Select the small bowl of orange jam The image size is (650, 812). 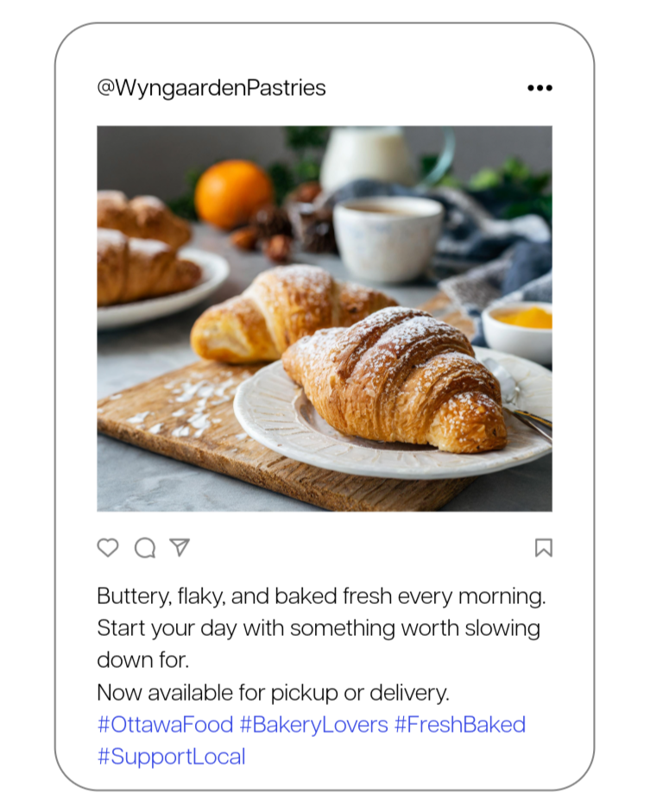point(517,331)
